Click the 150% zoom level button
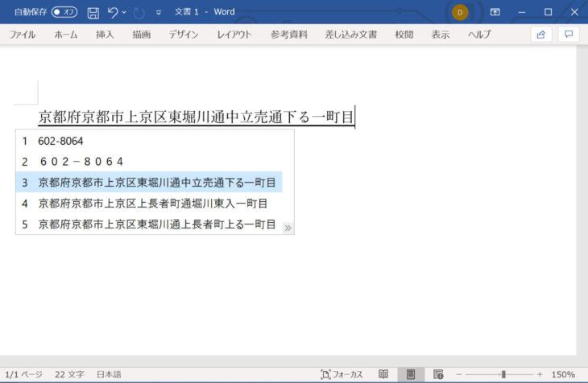Screen dimensions: 588x383 [x=562, y=374]
